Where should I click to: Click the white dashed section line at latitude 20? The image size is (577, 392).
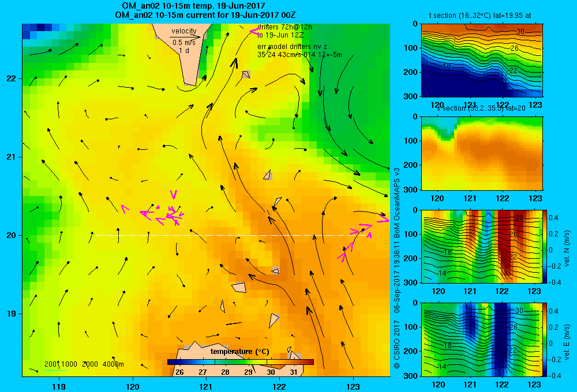[x=232, y=235]
